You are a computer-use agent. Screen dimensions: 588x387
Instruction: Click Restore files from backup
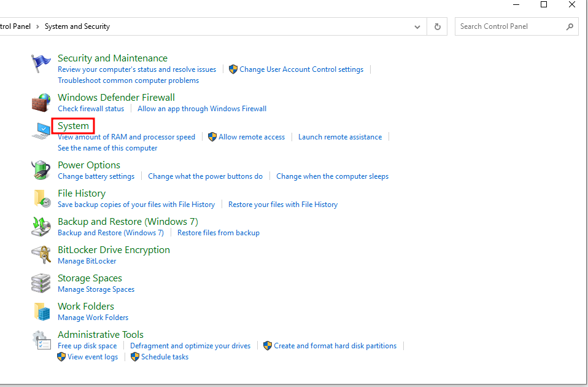219,233
